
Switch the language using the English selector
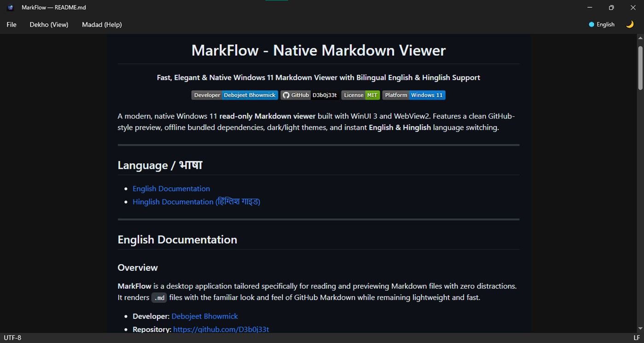pyautogui.click(x=602, y=24)
